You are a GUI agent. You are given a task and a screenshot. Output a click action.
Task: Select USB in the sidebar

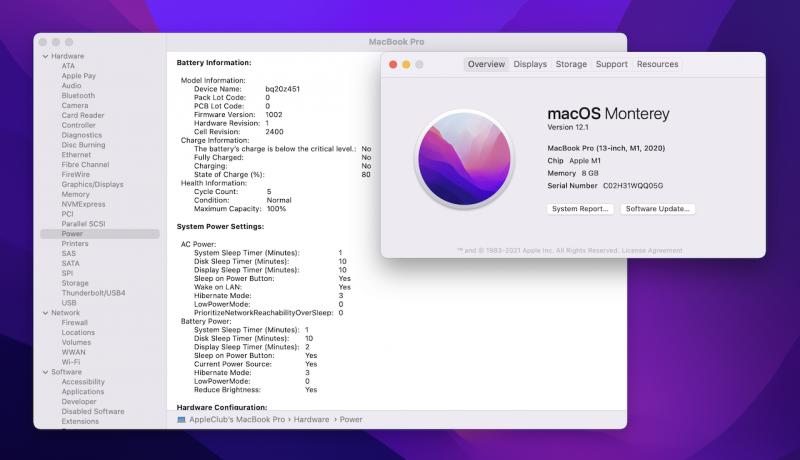coord(69,303)
